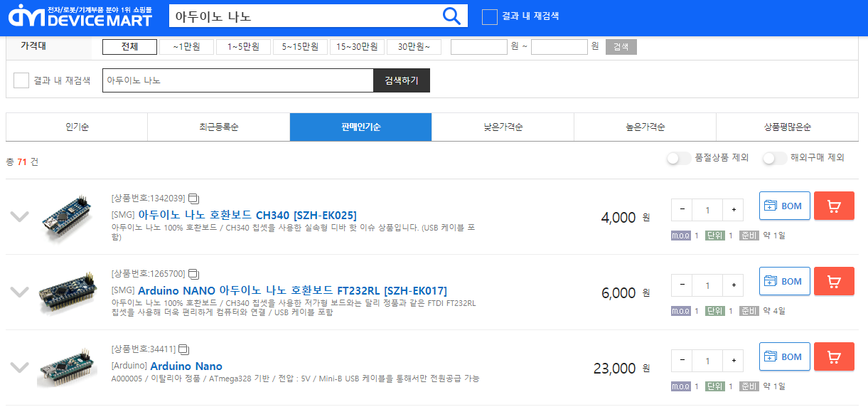
Task: Open genuine Arduino Nano thumbnail image
Action: tap(66, 367)
